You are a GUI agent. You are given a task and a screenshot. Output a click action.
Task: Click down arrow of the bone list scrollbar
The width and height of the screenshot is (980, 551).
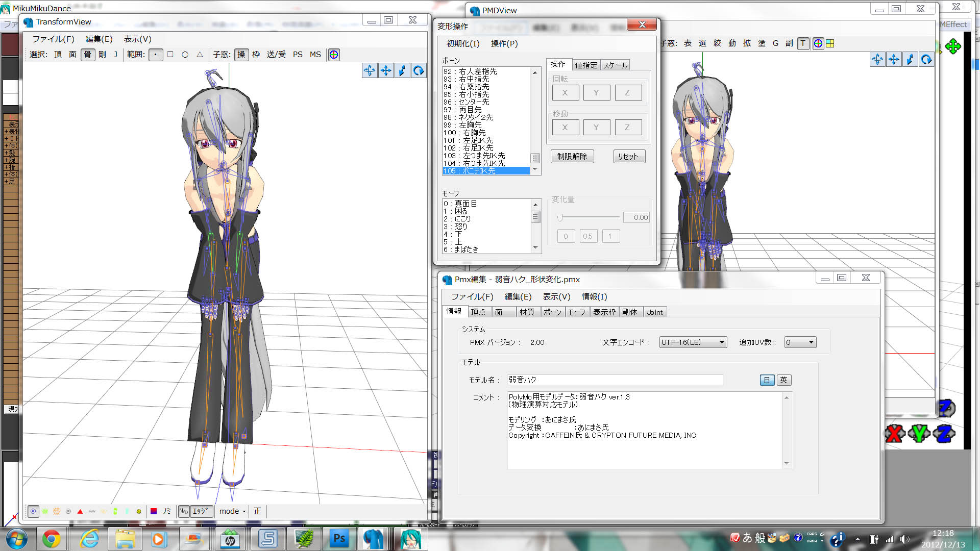(x=535, y=169)
